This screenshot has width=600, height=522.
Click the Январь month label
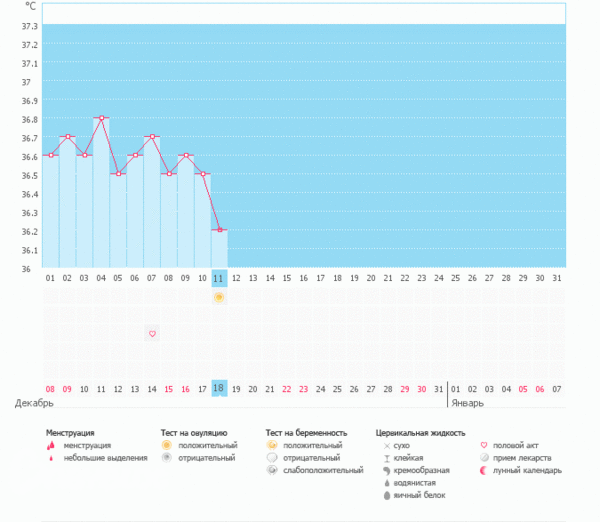(466, 403)
